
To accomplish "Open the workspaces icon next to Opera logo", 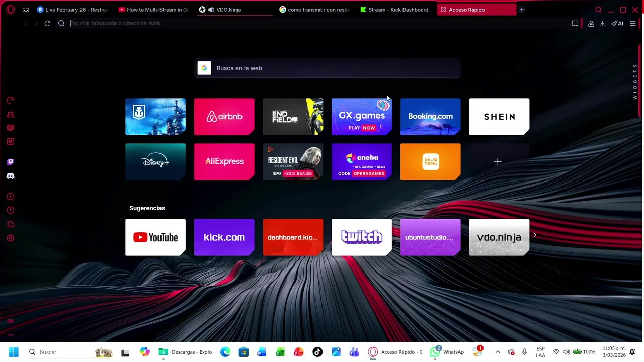I will 26,10.
